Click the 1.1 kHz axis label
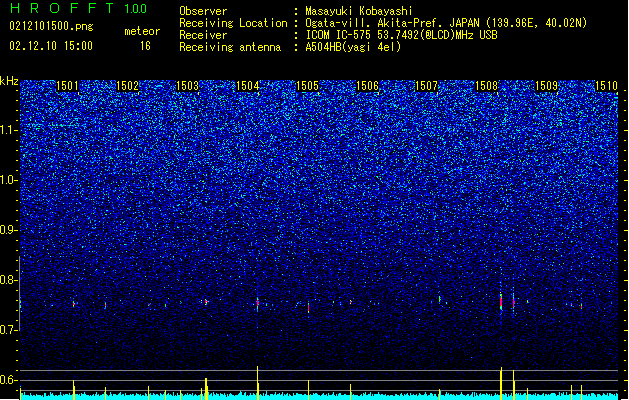The height and width of the screenshot is (400, 629). pyautogui.click(x=9, y=130)
